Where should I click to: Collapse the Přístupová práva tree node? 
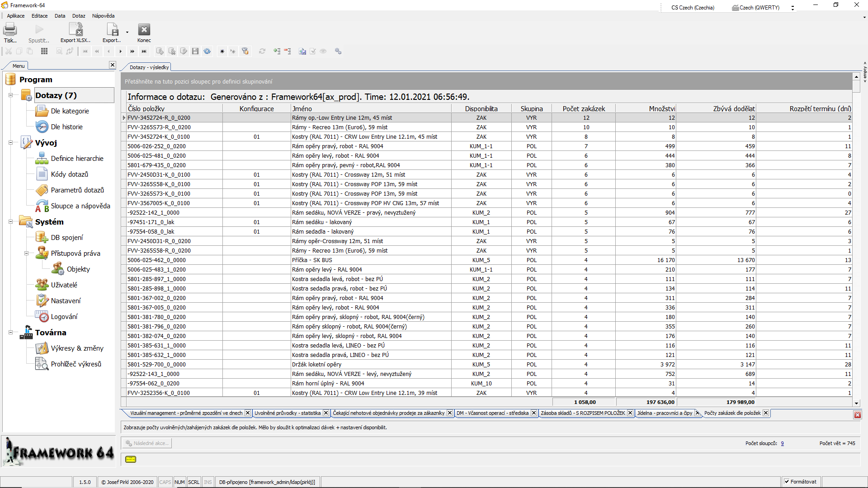pyautogui.click(x=26, y=253)
